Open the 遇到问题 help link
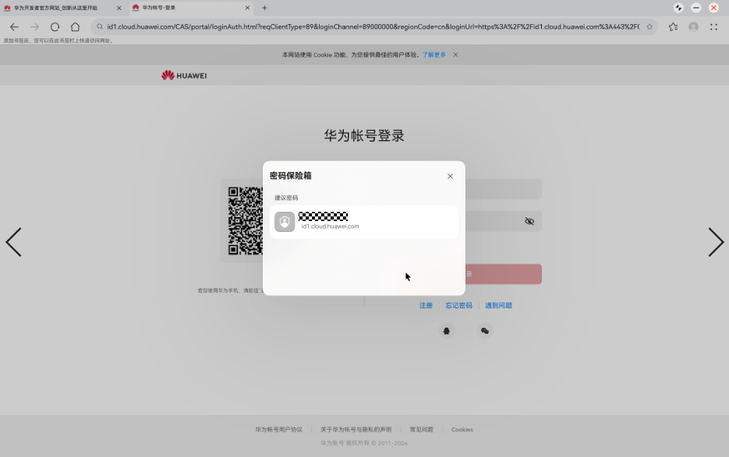This screenshot has width=729, height=457. click(498, 306)
